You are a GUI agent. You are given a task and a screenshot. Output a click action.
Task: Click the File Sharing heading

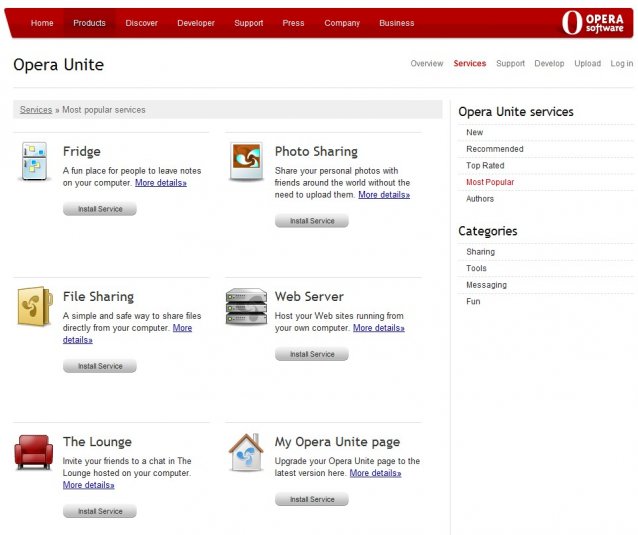(98, 297)
